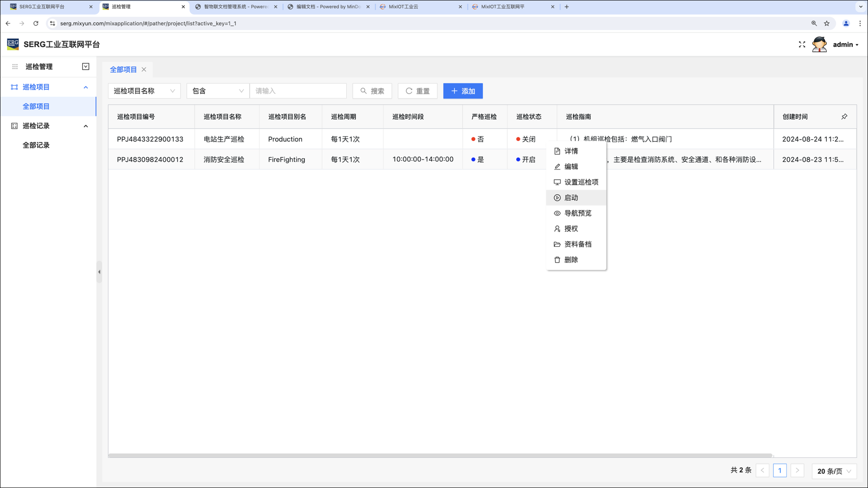The image size is (868, 488).
Task: Click the fullscreen expand icon in header
Action: 802,44
